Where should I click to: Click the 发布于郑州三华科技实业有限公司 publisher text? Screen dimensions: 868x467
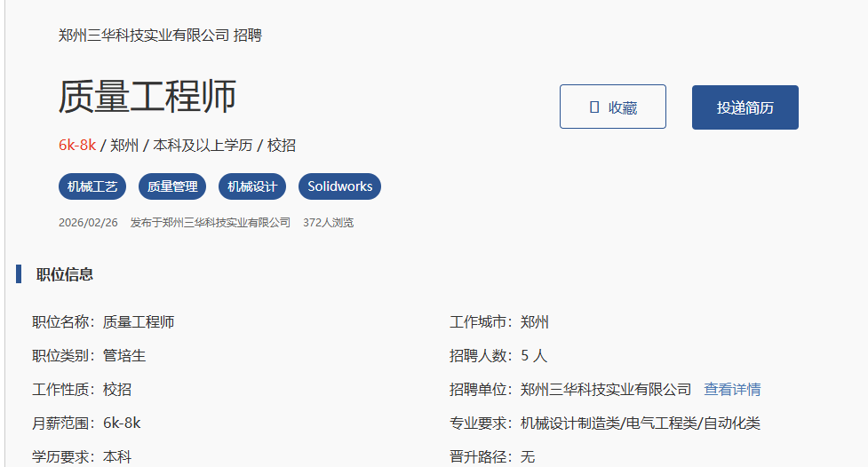point(210,223)
